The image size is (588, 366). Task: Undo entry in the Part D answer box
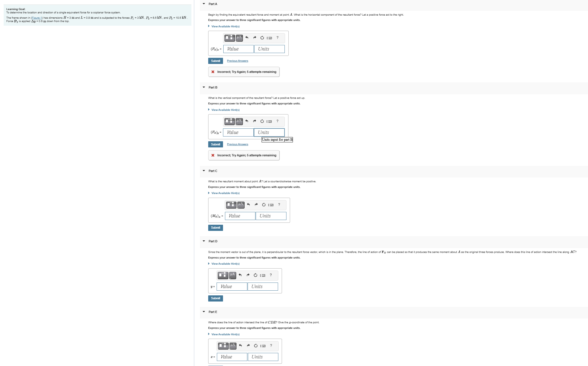240,275
